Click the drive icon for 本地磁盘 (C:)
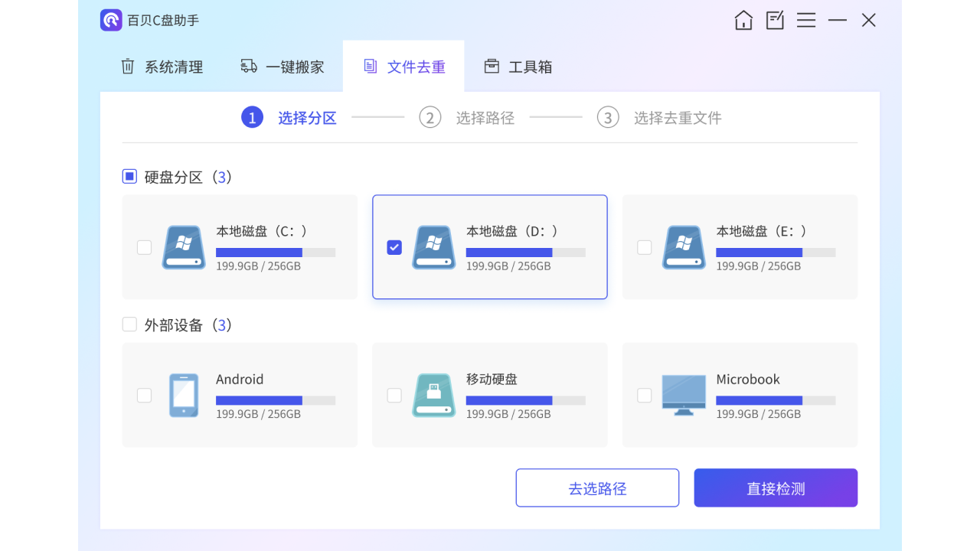The height and width of the screenshot is (551, 980). coord(184,247)
